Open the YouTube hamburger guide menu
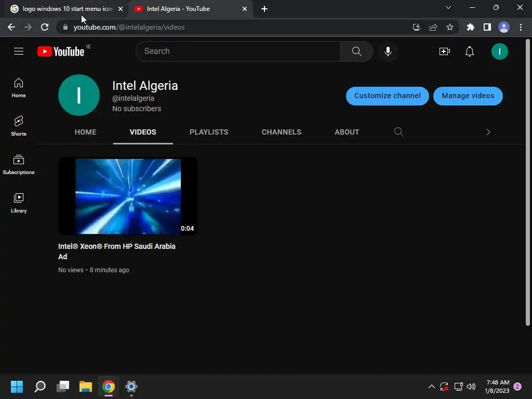Viewport: 532px width, 399px height. pos(19,51)
